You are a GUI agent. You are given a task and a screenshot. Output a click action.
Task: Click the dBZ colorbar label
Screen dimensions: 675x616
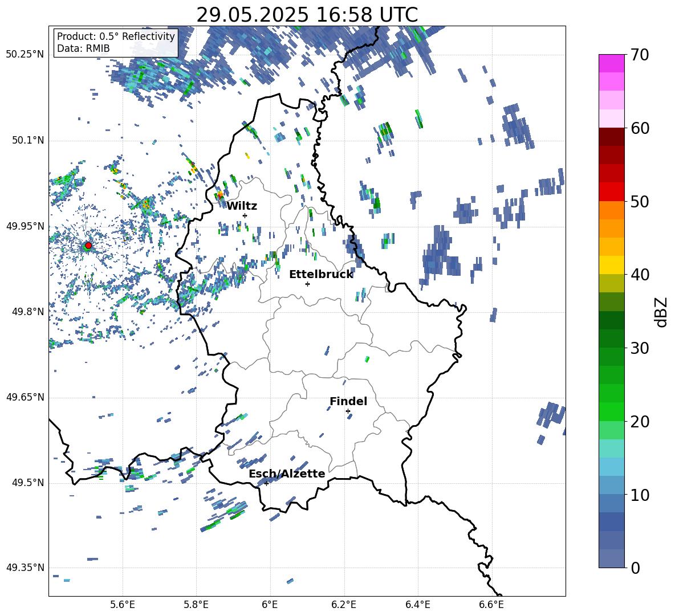coord(662,312)
